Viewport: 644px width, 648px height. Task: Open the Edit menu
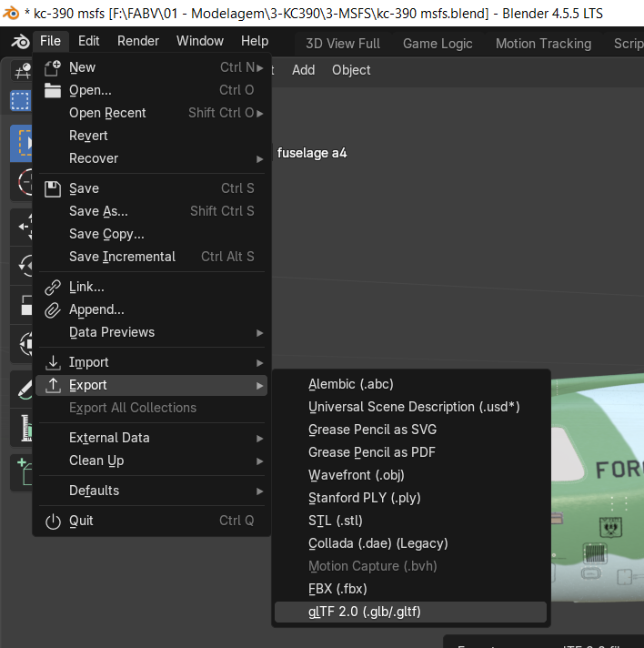point(89,41)
